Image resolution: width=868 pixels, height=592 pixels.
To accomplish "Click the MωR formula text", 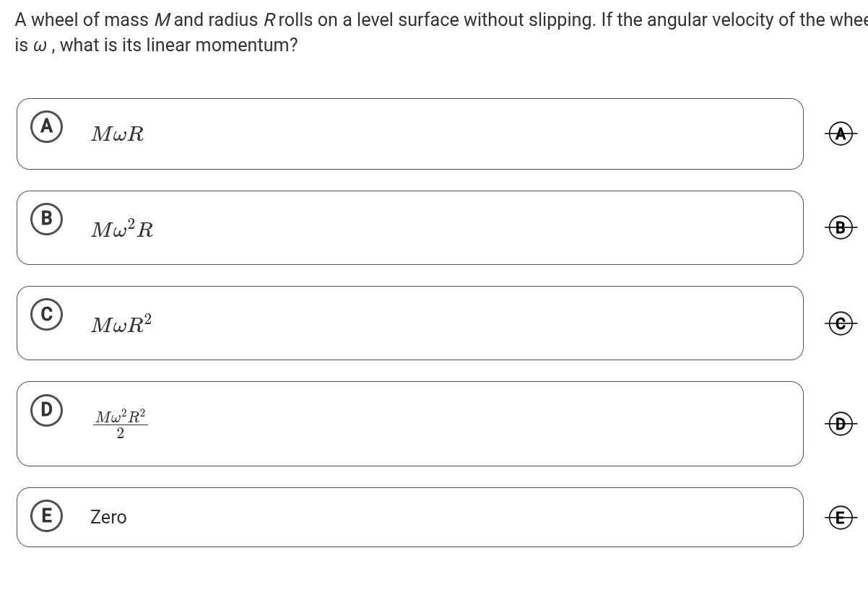I will click(118, 134).
